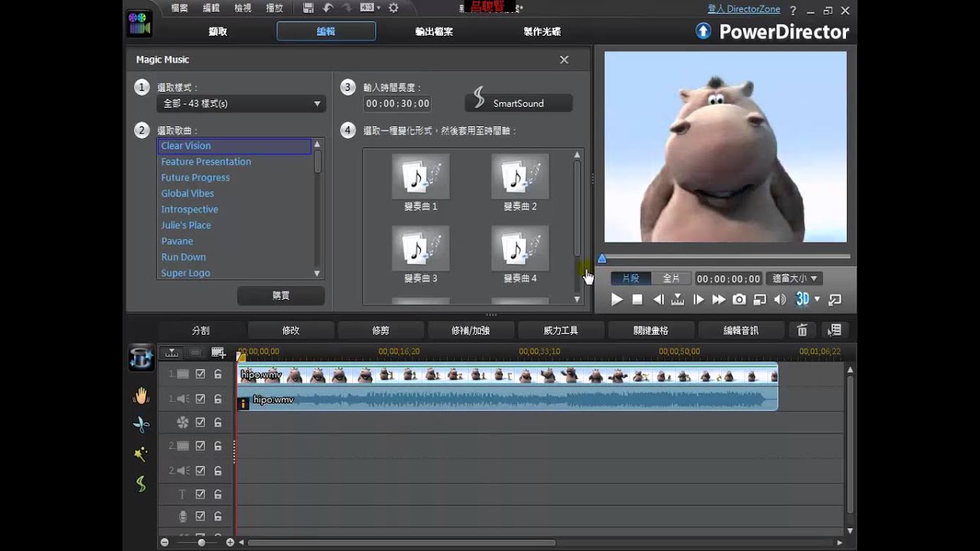
Task: Click the redo arrow icon
Action: (349, 8)
